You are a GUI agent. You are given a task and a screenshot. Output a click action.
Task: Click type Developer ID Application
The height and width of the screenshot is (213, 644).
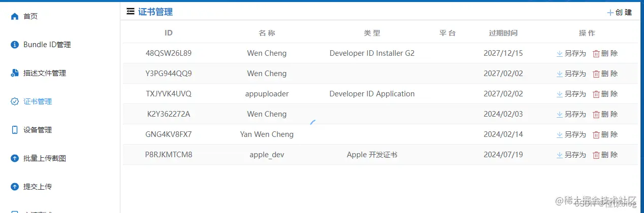(372, 94)
